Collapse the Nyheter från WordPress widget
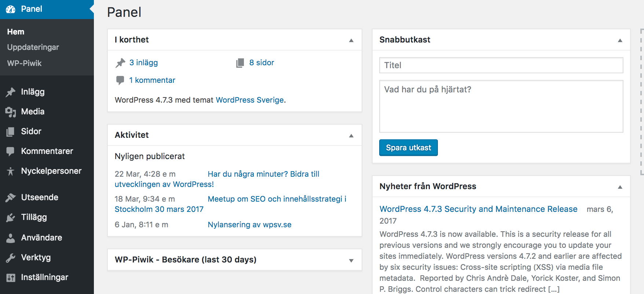Viewport: 644px width, 294px height. [x=620, y=187]
